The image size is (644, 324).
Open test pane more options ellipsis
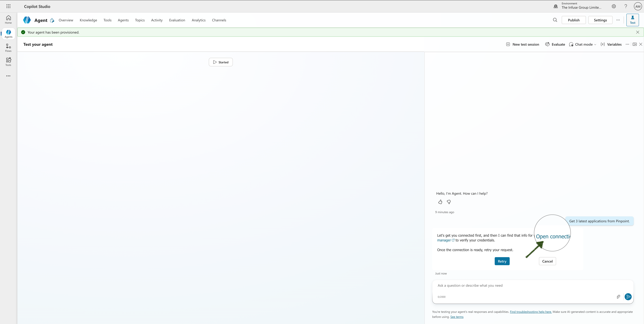627,44
